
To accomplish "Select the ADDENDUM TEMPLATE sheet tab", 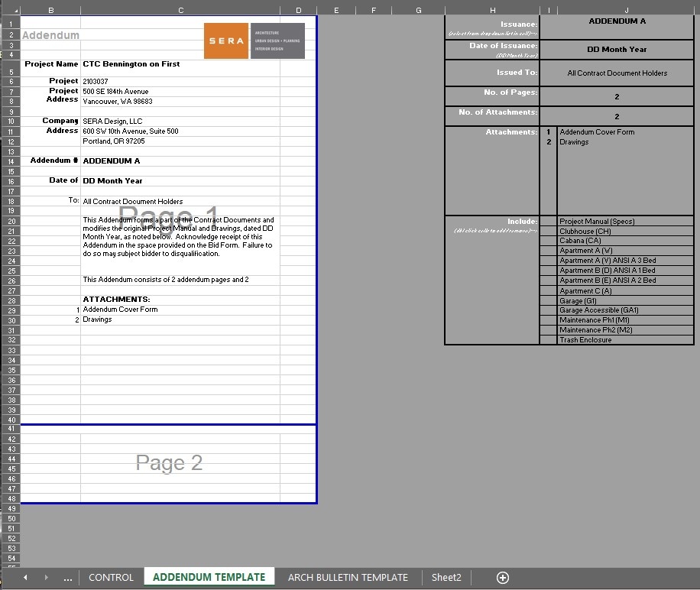I will pyautogui.click(x=209, y=577).
